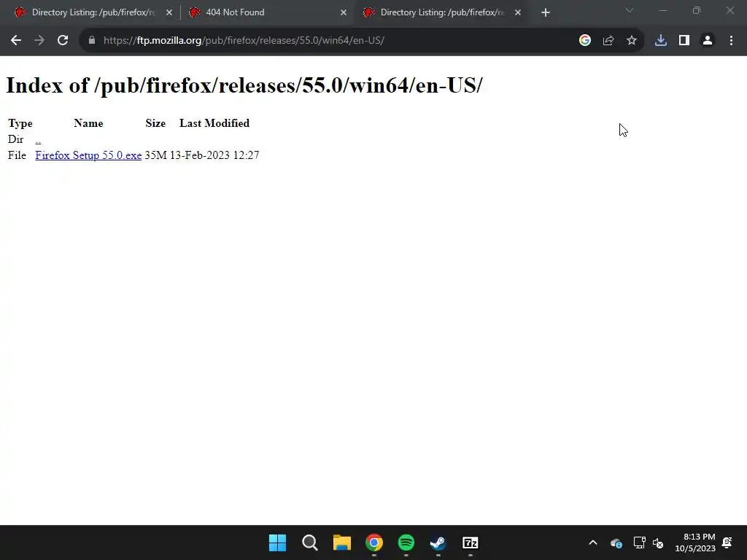Click the 'Type' column header
Screen dimensions: 747x560
pos(20,123)
